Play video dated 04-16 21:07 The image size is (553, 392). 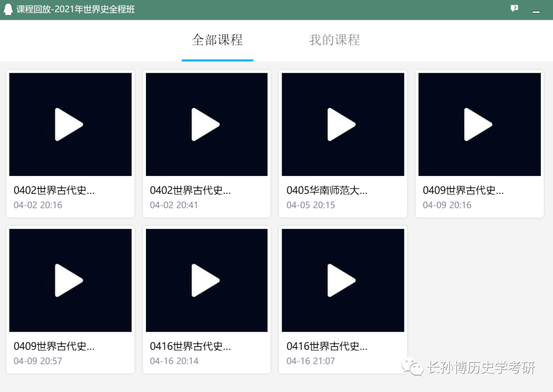(x=343, y=280)
